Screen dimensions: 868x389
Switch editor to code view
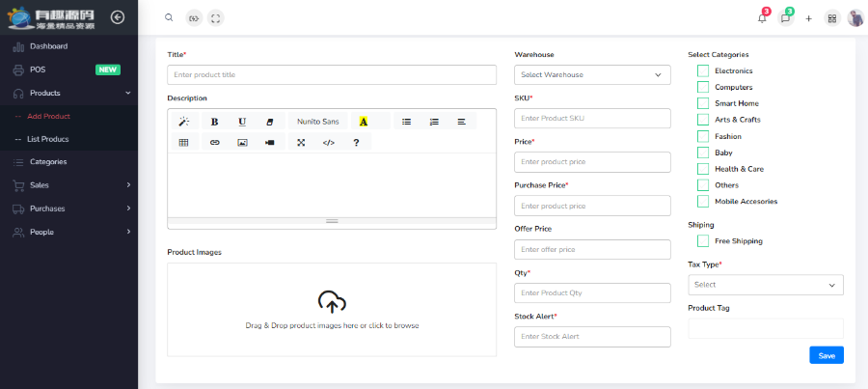click(329, 142)
